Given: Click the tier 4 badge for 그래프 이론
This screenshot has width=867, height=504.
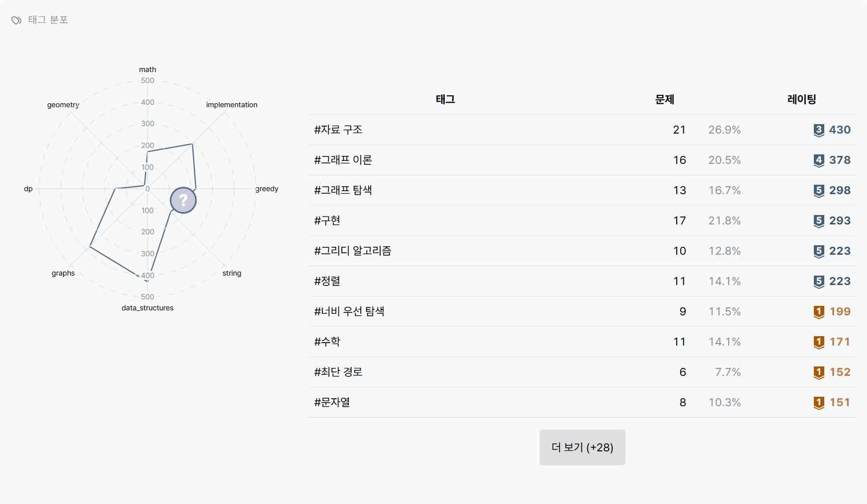Looking at the screenshot, I should coord(819,160).
